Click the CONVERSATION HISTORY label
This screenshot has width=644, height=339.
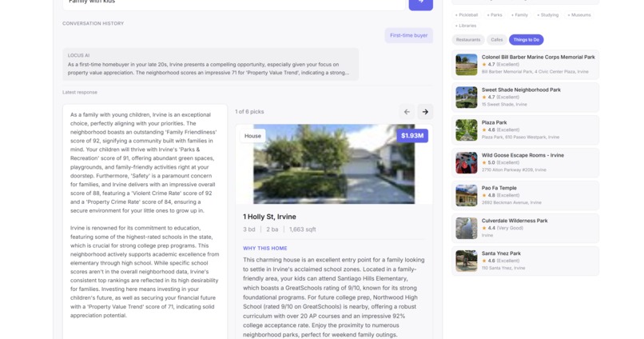point(93,23)
